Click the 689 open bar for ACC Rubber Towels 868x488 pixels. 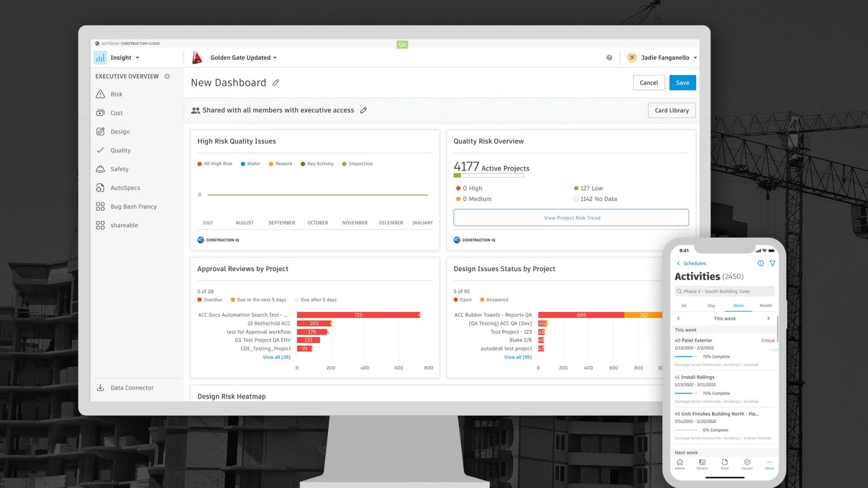tap(581, 315)
